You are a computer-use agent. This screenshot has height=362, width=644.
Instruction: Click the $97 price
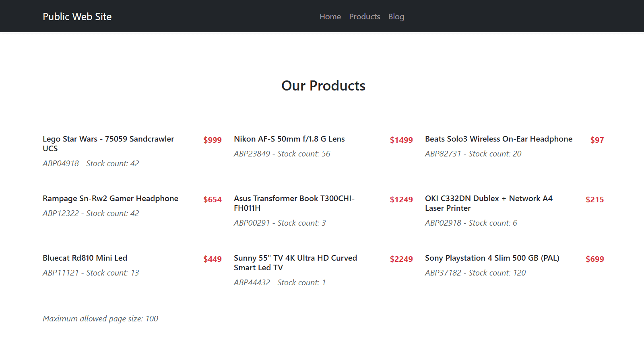pos(597,140)
